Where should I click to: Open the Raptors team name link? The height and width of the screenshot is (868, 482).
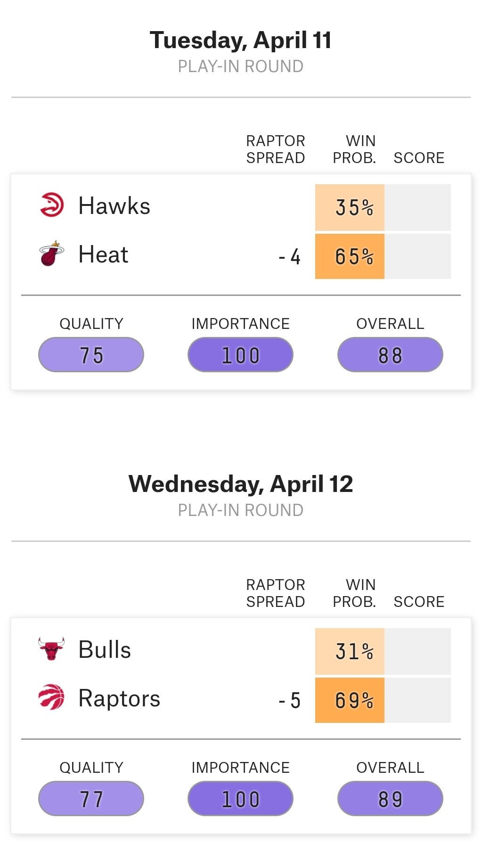click(x=119, y=698)
